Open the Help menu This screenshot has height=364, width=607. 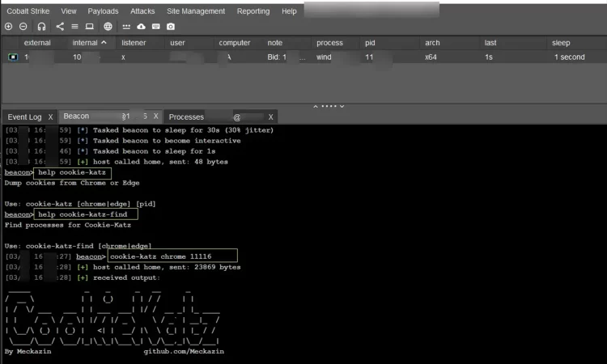coord(289,11)
